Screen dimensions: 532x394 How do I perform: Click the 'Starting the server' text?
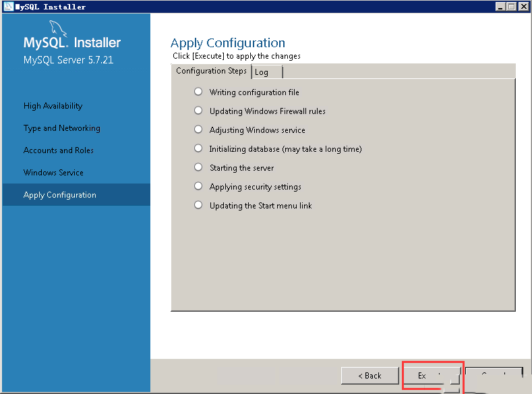point(241,168)
